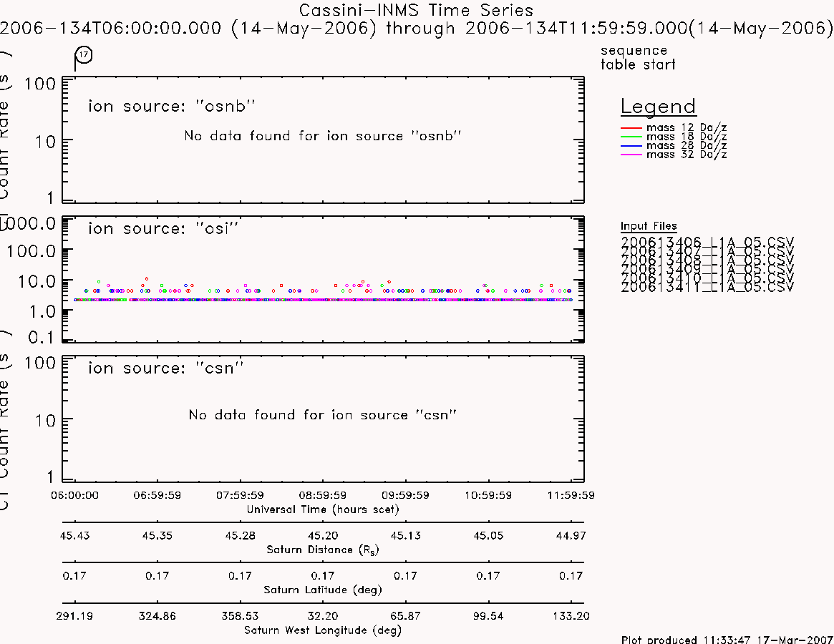834x644 pixels.
Task: Click west longitude value 358.53
Action: tap(240, 616)
